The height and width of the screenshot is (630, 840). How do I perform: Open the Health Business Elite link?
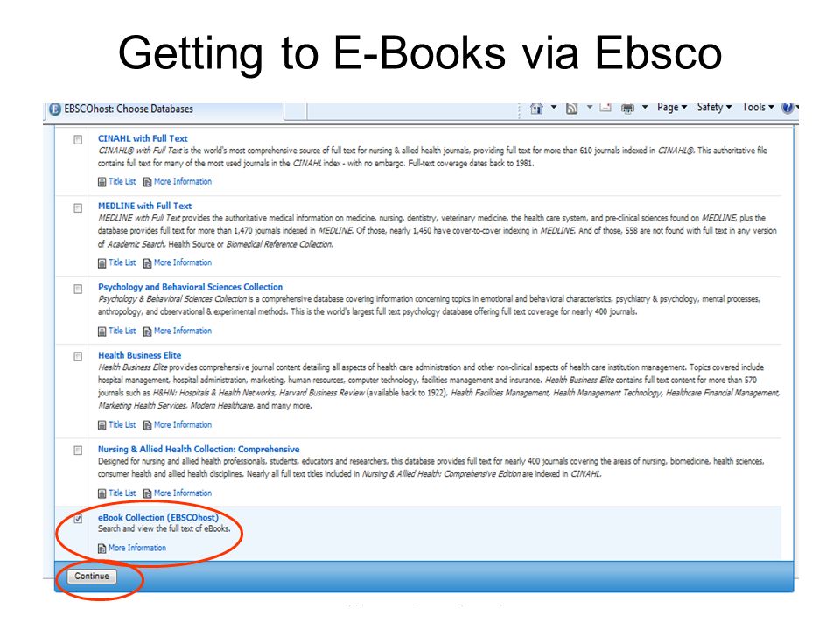point(139,355)
